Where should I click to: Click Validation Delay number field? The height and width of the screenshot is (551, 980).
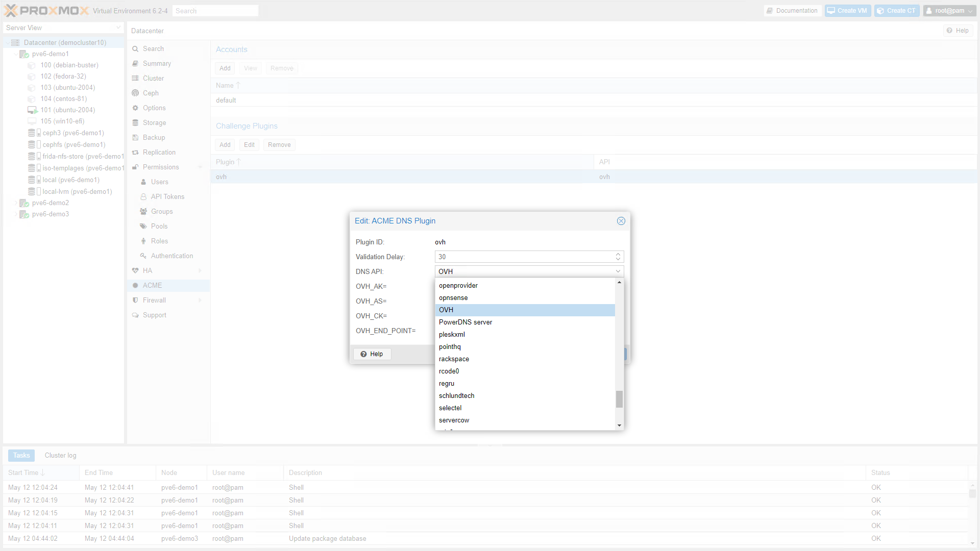tap(524, 257)
